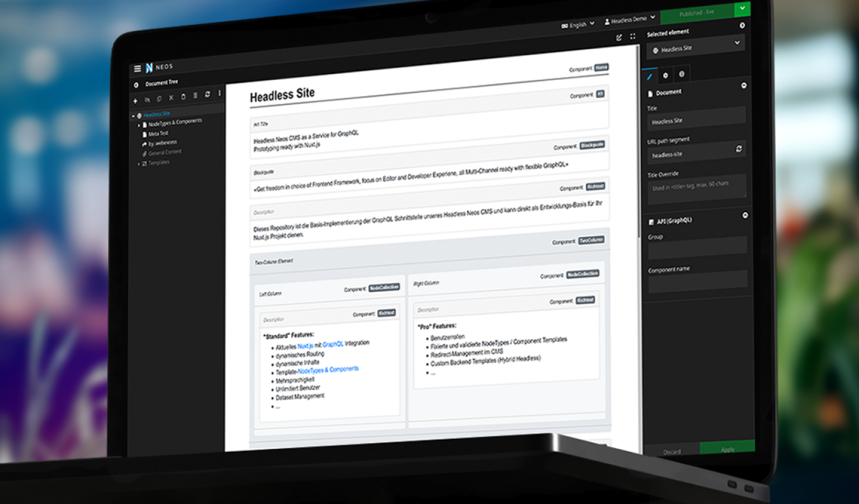Expand the publish options dropdown arrow
The width and height of the screenshot is (859, 504).
point(742,8)
